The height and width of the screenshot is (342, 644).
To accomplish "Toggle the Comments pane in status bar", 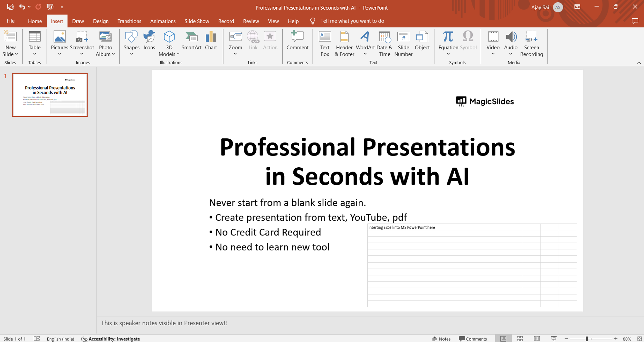I will pos(473,339).
